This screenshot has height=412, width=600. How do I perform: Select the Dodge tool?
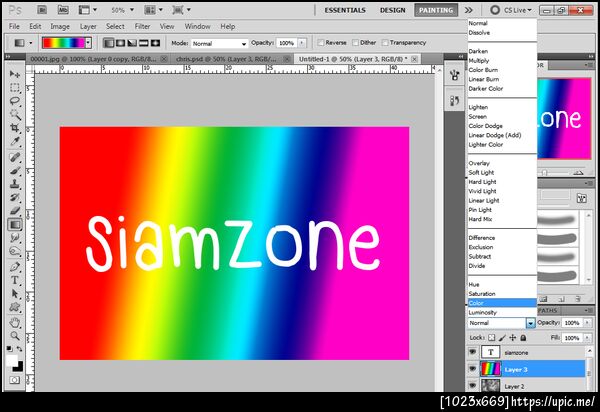click(x=15, y=251)
